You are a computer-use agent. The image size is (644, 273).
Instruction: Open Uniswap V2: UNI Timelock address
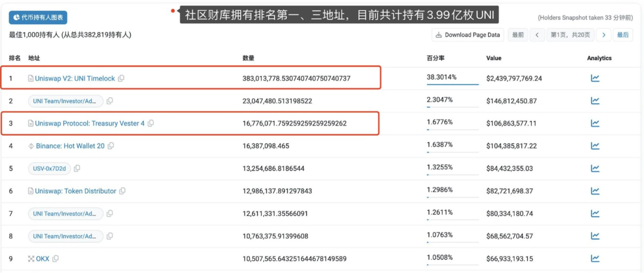click(75, 78)
